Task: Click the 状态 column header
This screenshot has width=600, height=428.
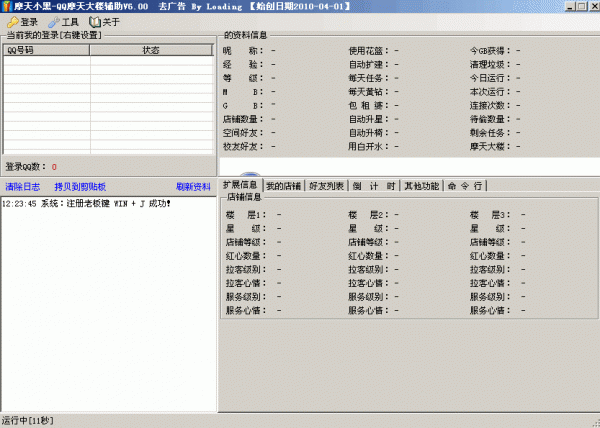Action: click(151, 50)
